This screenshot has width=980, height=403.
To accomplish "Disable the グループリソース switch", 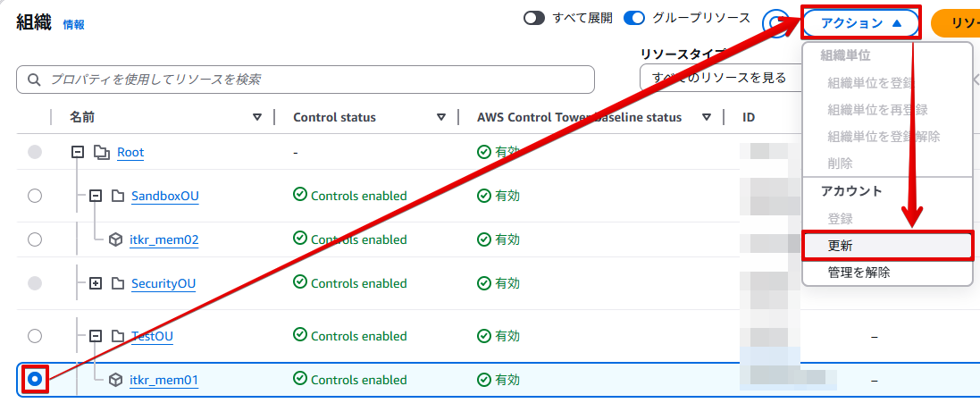I will tap(634, 19).
